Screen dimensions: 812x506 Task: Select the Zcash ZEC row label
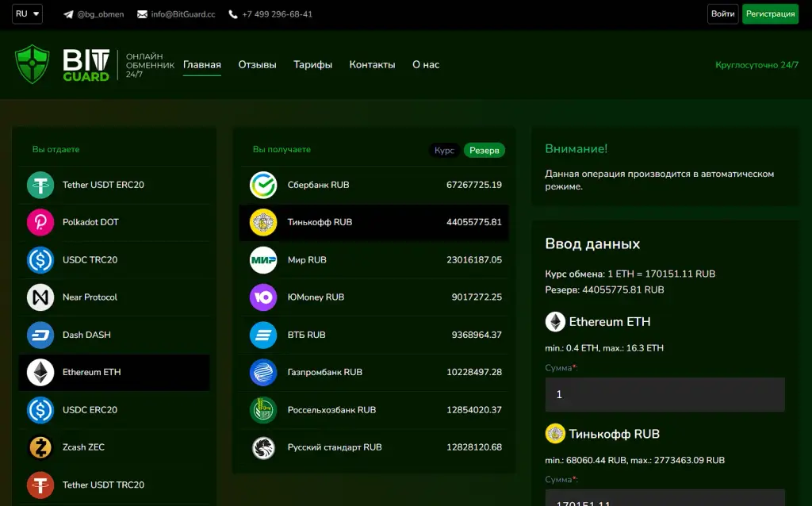pyautogui.click(x=83, y=447)
